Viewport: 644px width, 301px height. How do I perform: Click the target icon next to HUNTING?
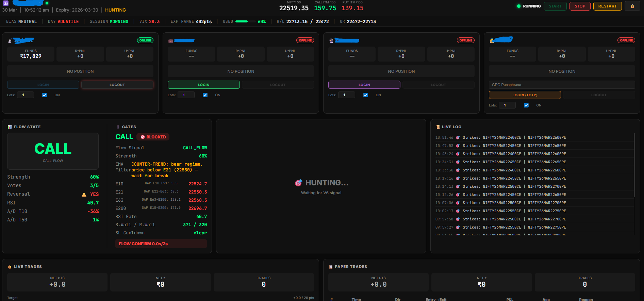tap(298, 183)
